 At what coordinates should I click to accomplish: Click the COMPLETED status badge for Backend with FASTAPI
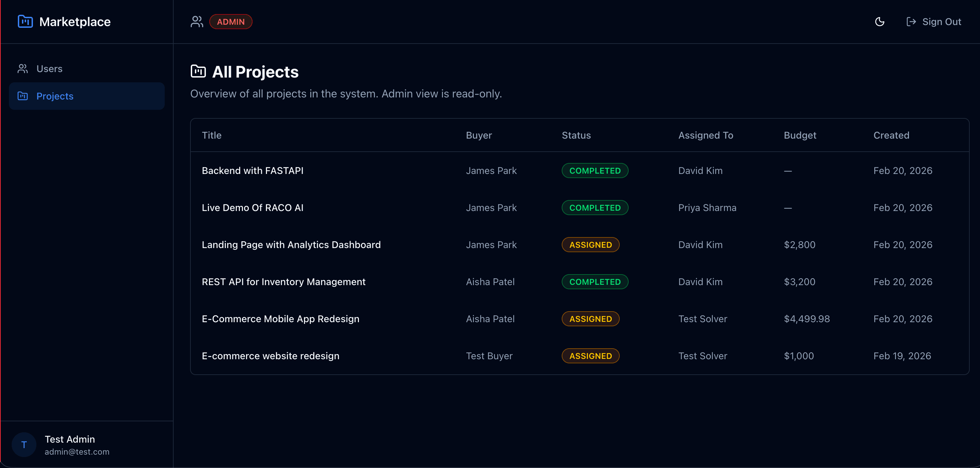pyautogui.click(x=595, y=171)
